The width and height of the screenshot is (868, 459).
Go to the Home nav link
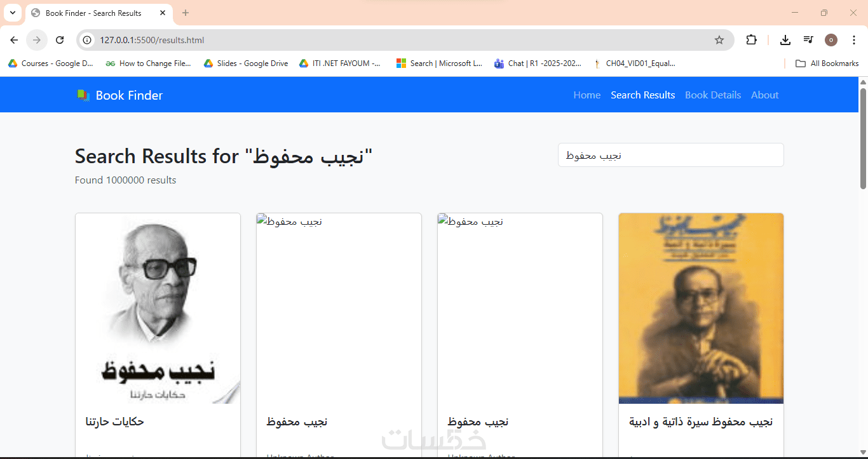[x=587, y=95]
